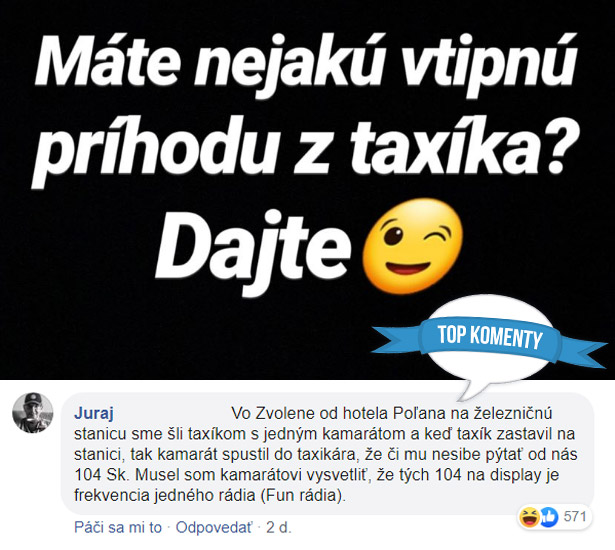The image size is (615, 550).
Task: Click the text príhodu z taxíka?
Action: [306, 151]
